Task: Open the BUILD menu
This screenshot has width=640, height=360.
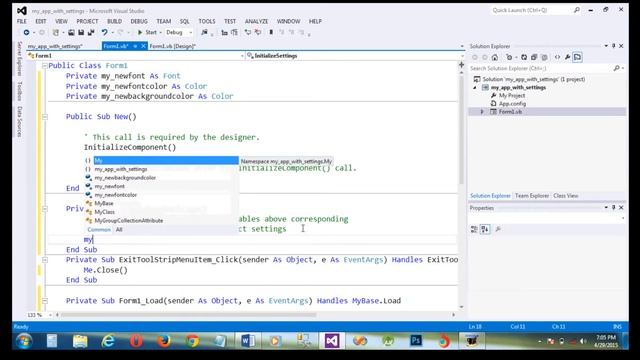Action: [x=114, y=21]
